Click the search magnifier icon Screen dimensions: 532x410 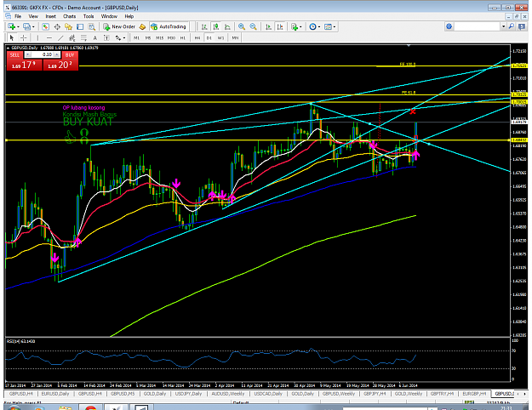pos(512,26)
